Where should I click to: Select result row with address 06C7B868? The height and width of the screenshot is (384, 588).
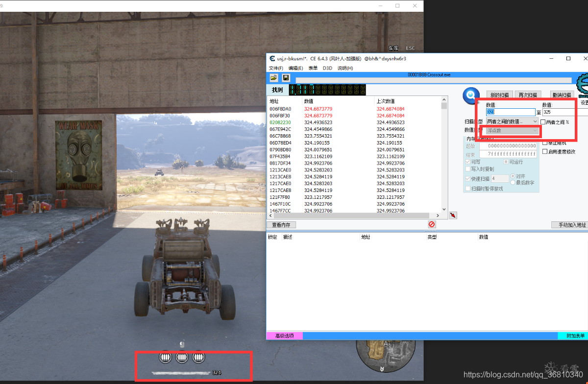354,136
